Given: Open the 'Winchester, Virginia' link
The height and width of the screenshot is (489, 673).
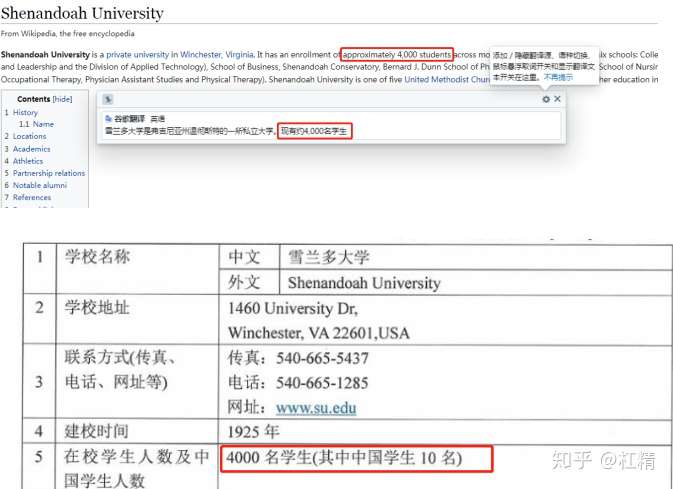Looking at the screenshot, I should 217,55.
